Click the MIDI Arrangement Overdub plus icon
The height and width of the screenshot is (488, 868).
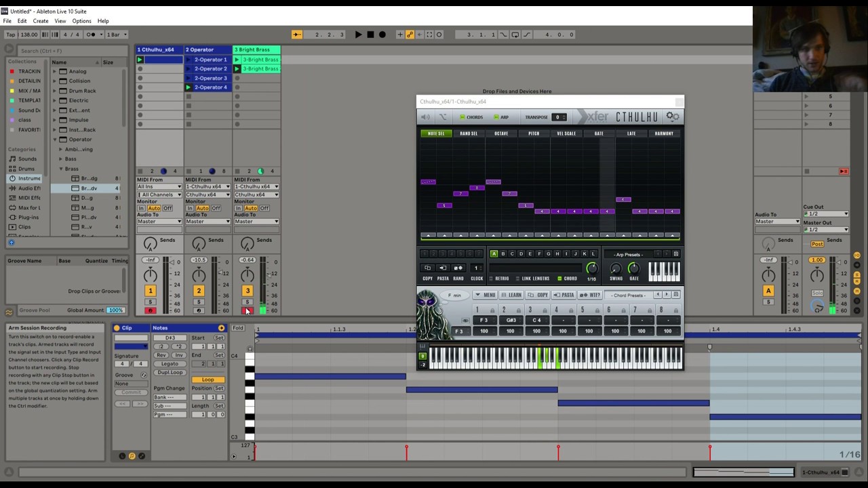click(x=400, y=35)
